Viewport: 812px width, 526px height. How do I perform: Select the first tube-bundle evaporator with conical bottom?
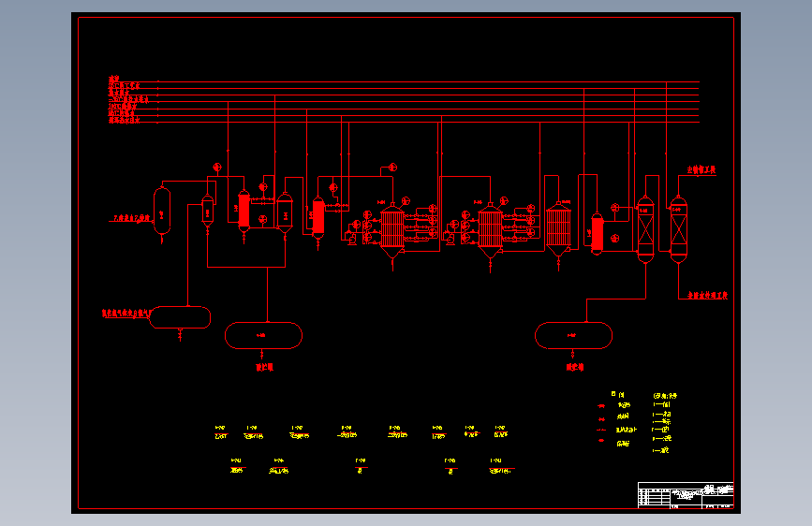[x=392, y=231]
